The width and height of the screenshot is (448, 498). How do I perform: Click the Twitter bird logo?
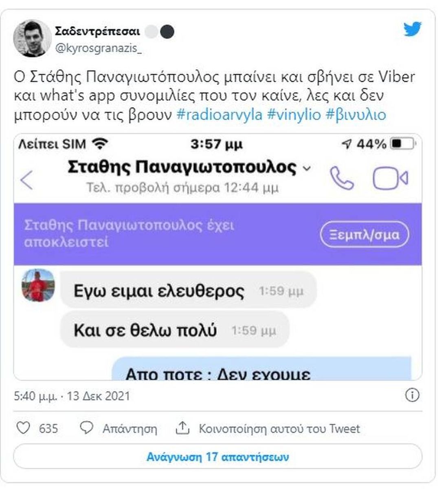412,29
